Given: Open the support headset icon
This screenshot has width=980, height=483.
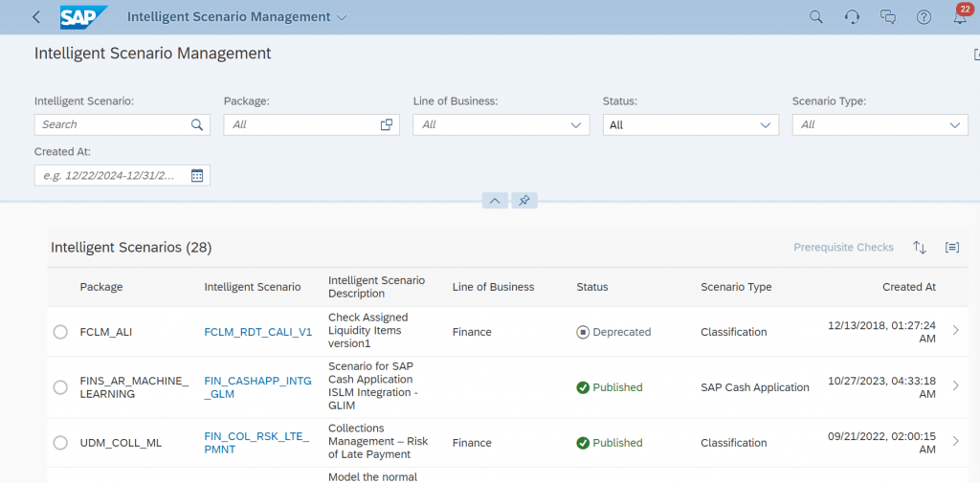Looking at the screenshot, I should tap(852, 17).
